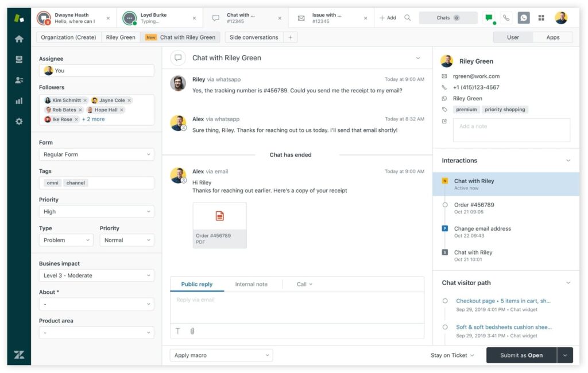Open the Order #456789 PDF attachment
The width and height of the screenshot is (588, 373).
tap(220, 226)
